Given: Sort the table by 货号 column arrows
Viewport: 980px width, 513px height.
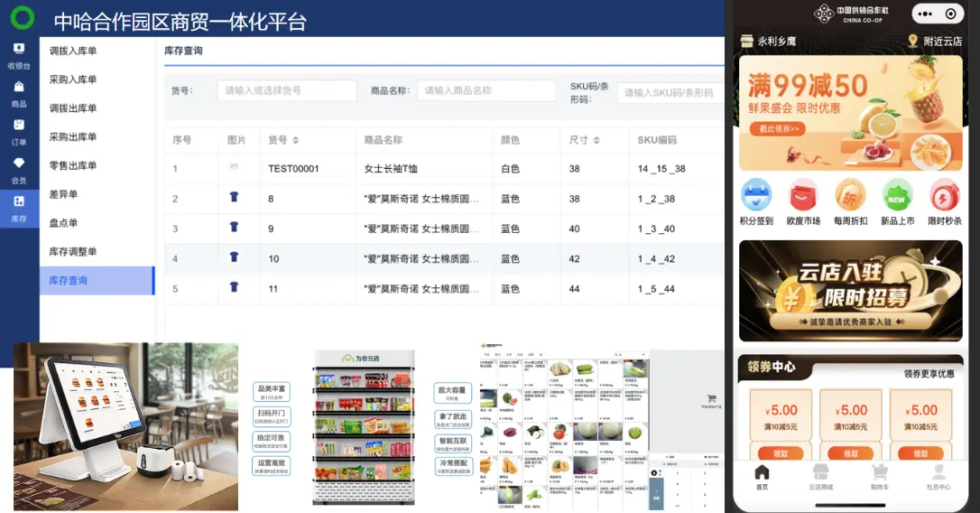Looking at the screenshot, I should pos(295,141).
